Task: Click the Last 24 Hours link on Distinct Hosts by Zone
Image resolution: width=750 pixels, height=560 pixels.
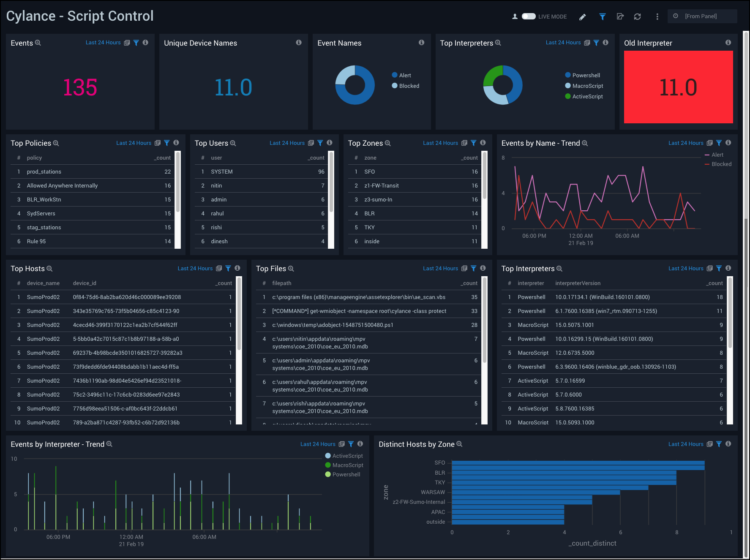Action: [686, 444]
